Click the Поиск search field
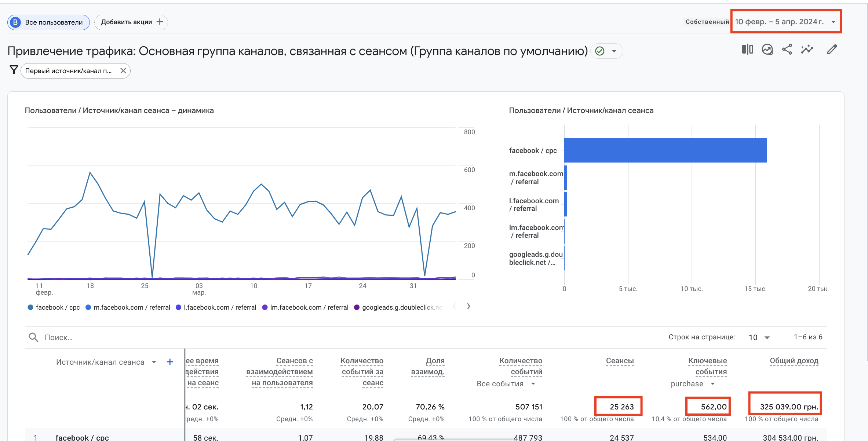The height and width of the screenshot is (441, 868). pos(59,338)
